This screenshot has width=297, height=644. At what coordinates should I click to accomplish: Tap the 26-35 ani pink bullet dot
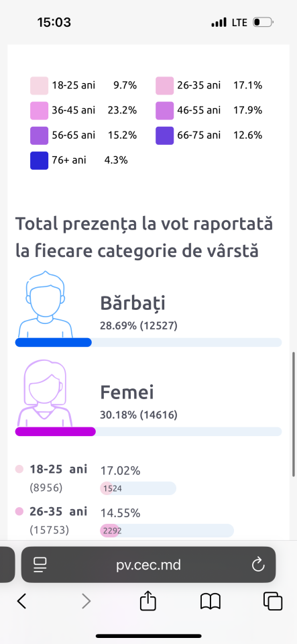coord(19,512)
